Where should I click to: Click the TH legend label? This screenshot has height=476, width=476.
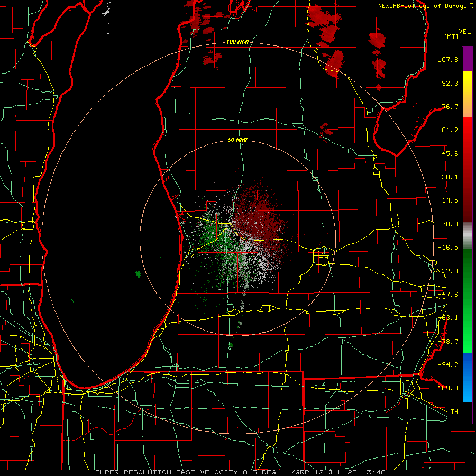454,411
